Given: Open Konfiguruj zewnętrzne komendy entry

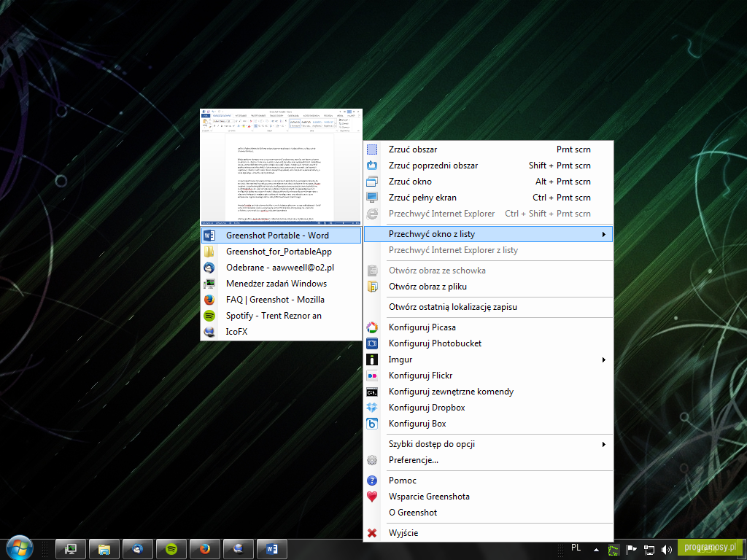Looking at the screenshot, I should [x=488, y=392].
